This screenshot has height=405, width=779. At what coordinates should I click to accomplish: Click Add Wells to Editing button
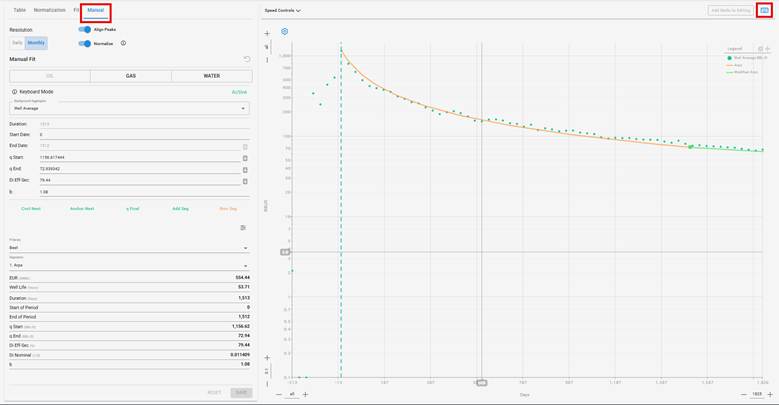point(731,10)
